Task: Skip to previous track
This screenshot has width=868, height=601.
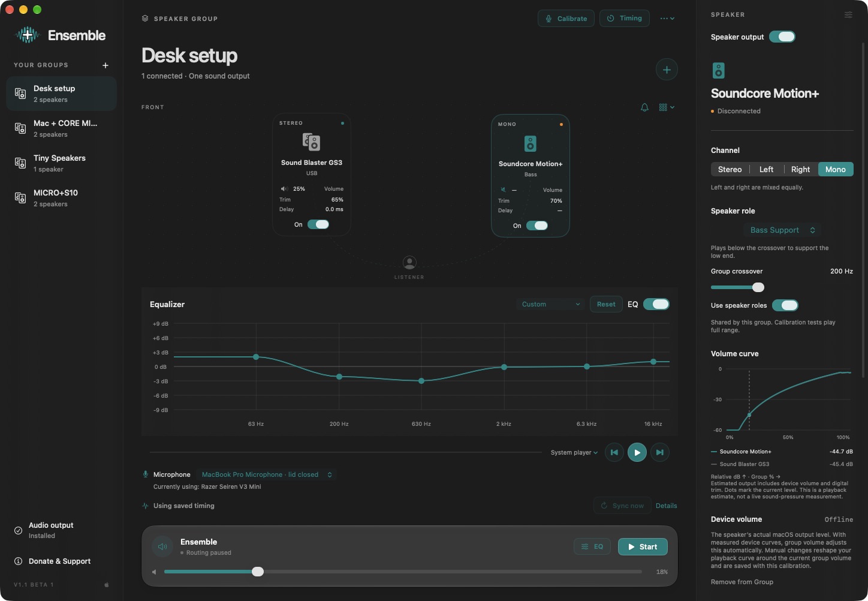Action: tap(614, 452)
